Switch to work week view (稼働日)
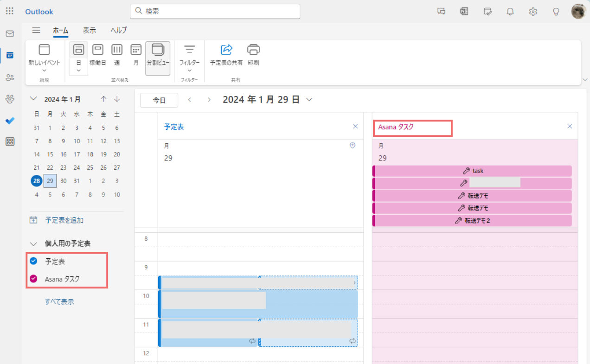Viewport: 590px width, 364px height. point(98,55)
